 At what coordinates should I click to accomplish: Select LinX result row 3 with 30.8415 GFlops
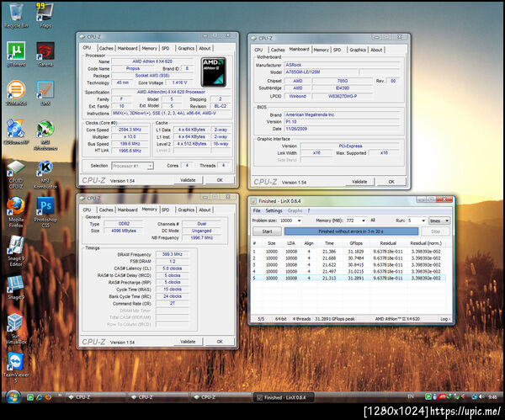348,265
